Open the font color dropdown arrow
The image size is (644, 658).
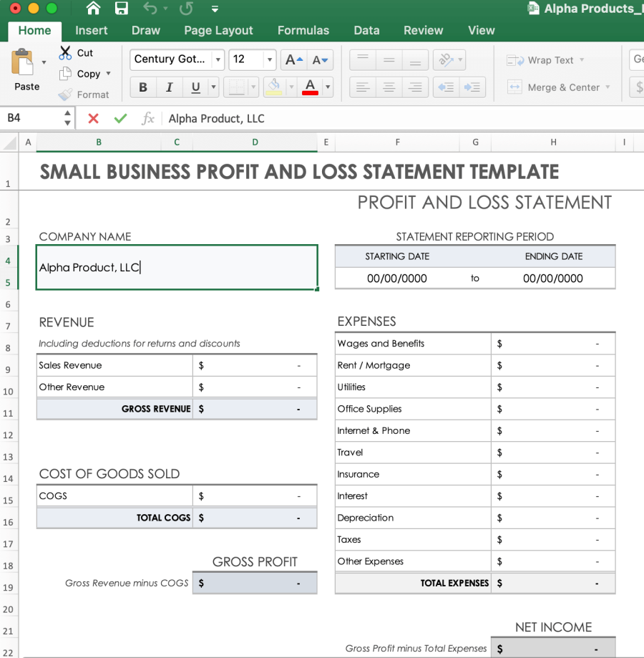coord(328,87)
